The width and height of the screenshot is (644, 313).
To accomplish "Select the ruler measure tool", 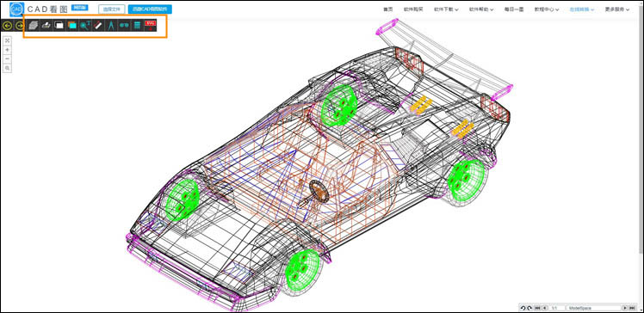I will click(98, 26).
